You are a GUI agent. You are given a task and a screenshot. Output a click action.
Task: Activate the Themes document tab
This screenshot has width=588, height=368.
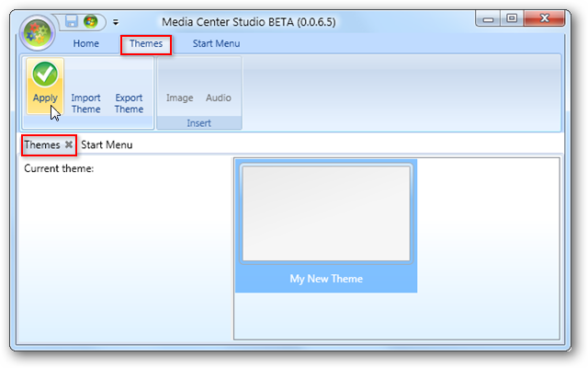coord(42,145)
